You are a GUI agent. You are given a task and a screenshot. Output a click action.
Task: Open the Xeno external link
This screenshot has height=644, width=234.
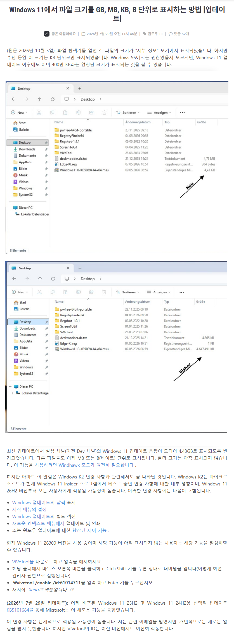pos(36,590)
